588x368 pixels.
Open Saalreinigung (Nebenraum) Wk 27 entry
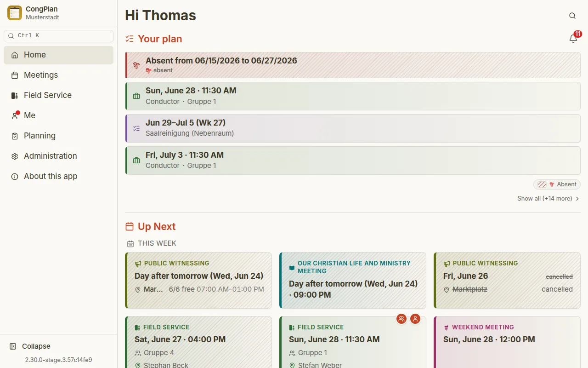353,128
